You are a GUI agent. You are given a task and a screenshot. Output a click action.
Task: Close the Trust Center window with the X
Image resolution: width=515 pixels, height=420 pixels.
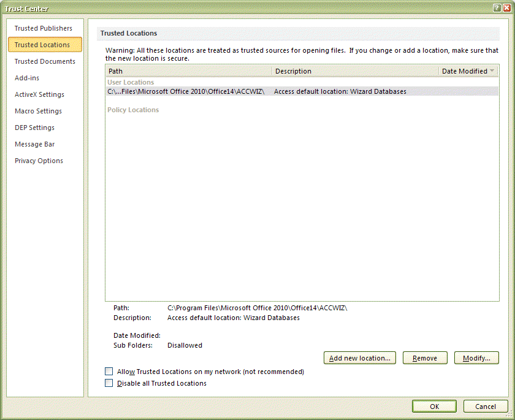(x=506, y=8)
